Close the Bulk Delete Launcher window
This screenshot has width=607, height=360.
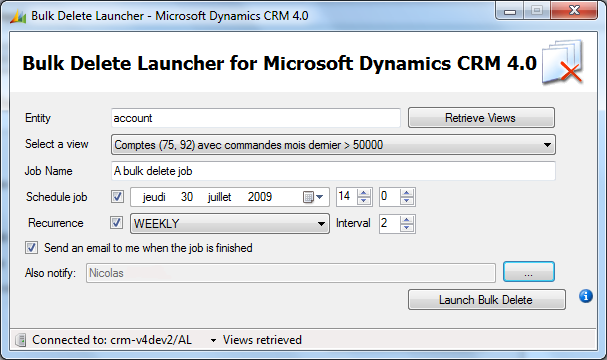click(x=574, y=11)
